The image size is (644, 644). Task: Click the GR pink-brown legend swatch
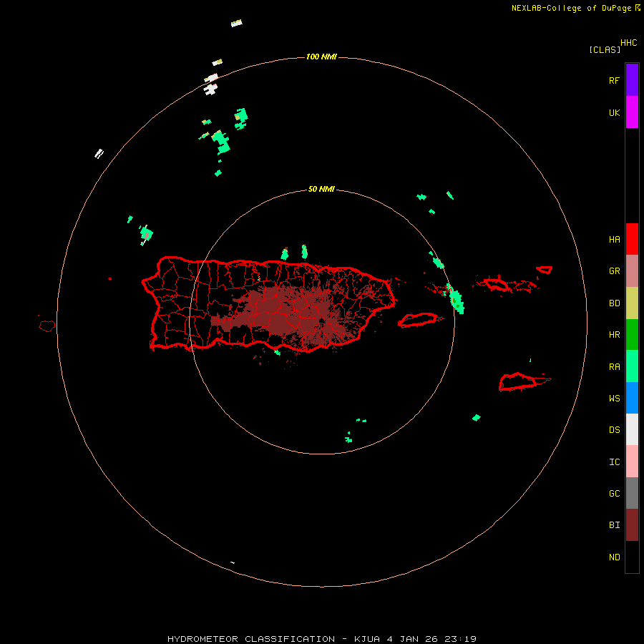[x=632, y=271]
